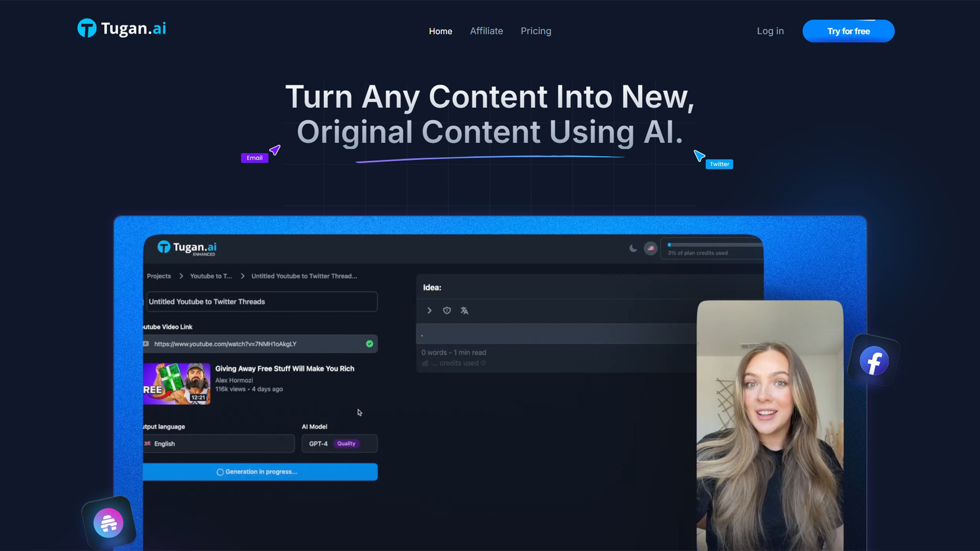Open the Alex Hormozi video thumbnail
The image size is (980, 551).
pos(177,384)
